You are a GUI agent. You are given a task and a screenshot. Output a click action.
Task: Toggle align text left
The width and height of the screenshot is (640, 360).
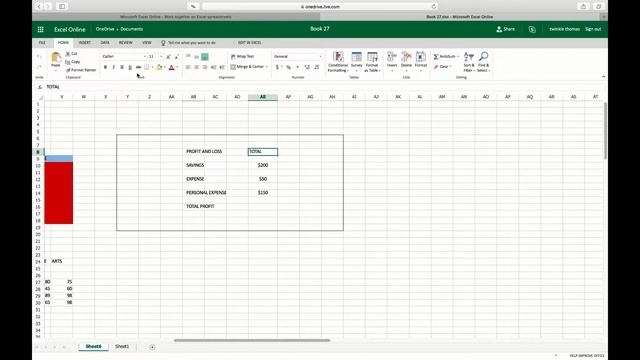(188, 67)
